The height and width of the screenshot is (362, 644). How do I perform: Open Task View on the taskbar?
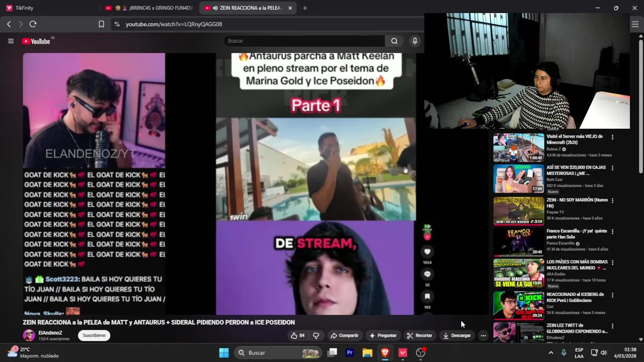(332, 352)
